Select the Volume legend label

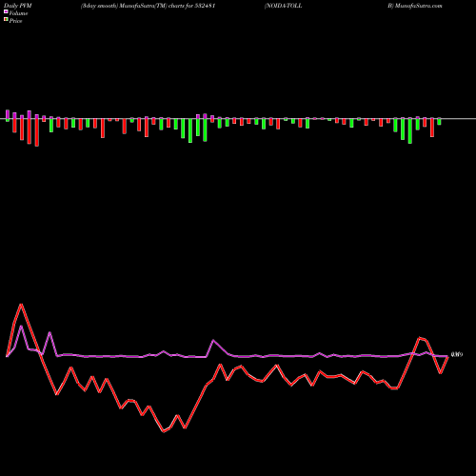[18, 13]
